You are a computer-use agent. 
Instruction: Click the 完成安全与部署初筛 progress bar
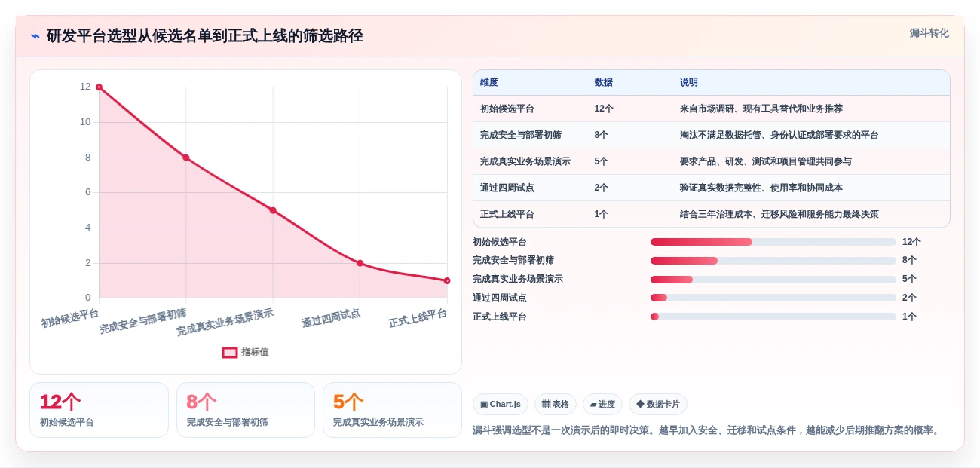773,261
